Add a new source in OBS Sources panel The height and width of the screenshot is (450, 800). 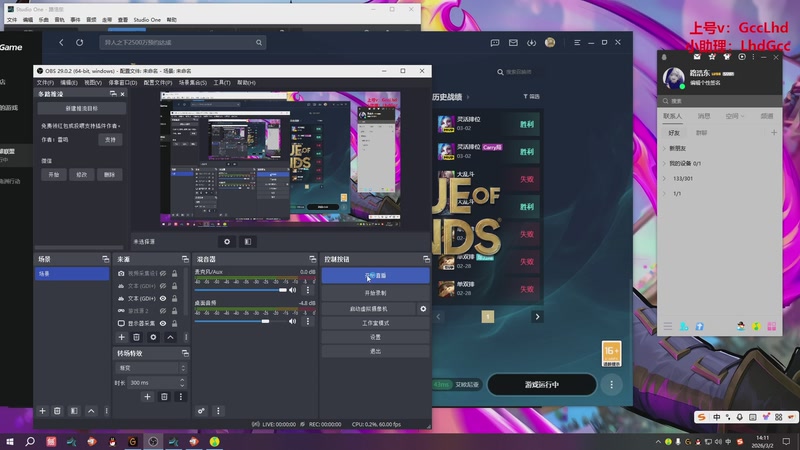(x=121, y=337)
